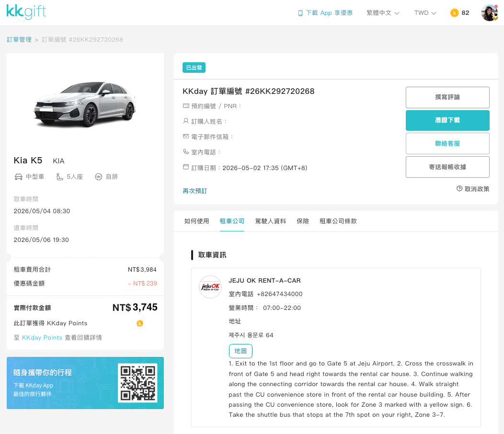
Task: Click the rental total NT$3,984
Action: (142, 269)
